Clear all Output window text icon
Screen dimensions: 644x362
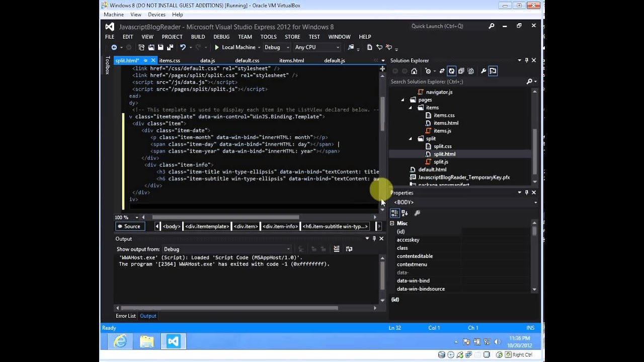[x=337, y=249]
